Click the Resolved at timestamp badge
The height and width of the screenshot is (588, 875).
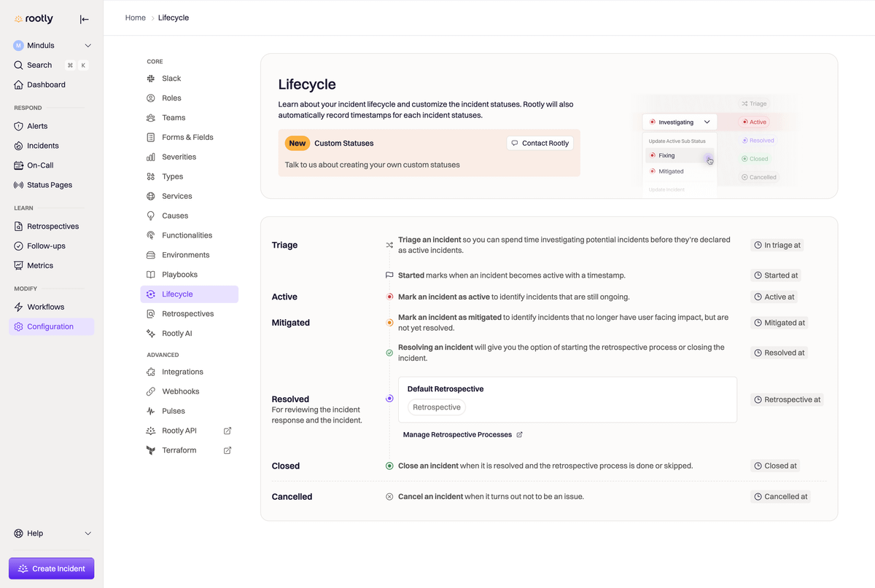coord(779,353)
